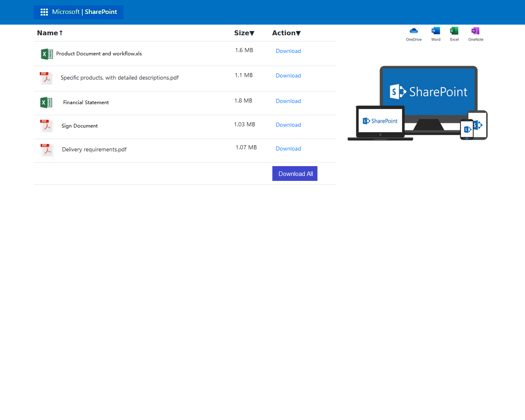Click the 1.8 MB size value
This screenshot has height=420, width=525.
point(243,100)
